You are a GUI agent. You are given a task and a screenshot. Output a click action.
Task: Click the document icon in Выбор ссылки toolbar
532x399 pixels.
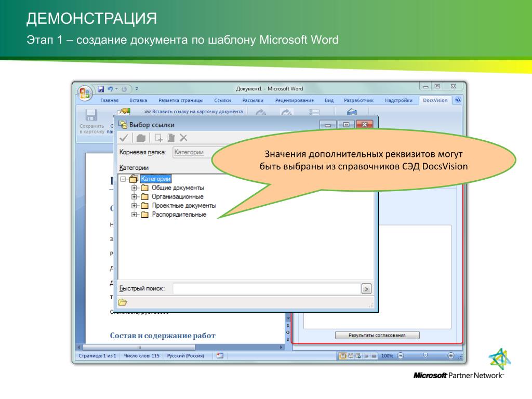(x=171, y=138)
